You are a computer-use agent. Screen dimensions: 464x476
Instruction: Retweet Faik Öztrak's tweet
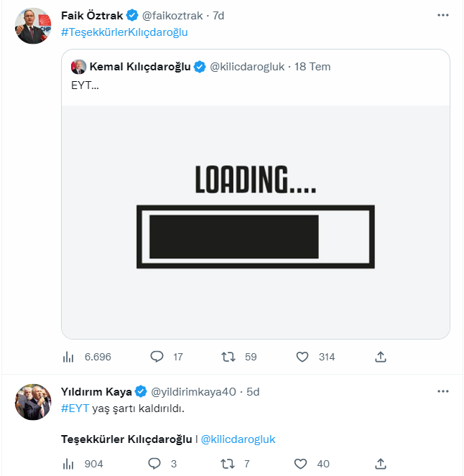pyautogui.click(x=228, y=357)
